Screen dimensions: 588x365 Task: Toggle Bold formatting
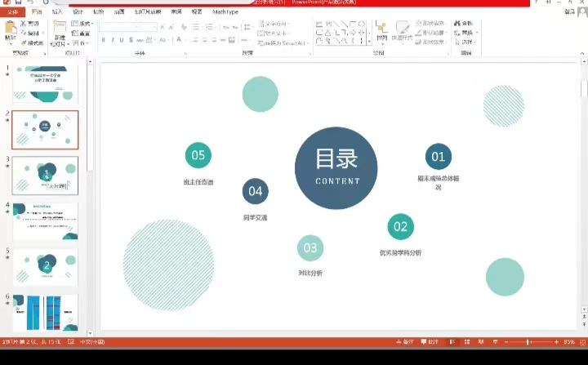click(x=104, y=40)
